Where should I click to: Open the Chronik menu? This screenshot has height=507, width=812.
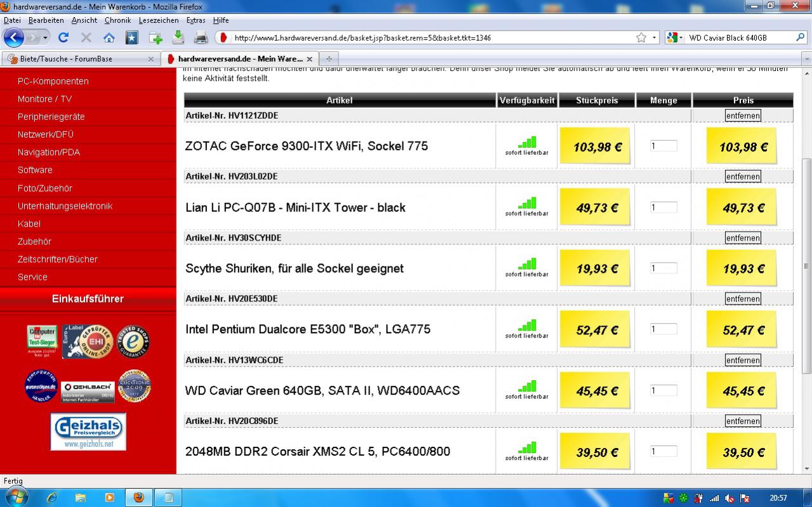tap(117, 20)
